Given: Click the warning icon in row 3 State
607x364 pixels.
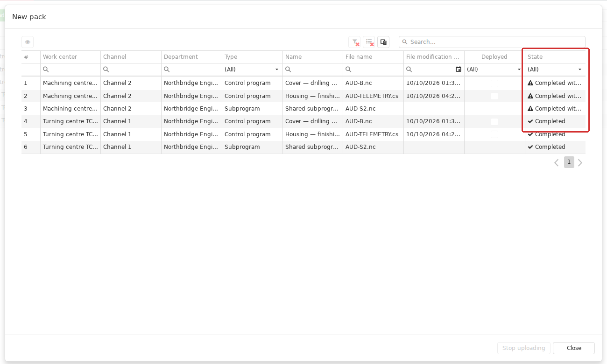Looking at the screenshot, I should coord(530,109).
